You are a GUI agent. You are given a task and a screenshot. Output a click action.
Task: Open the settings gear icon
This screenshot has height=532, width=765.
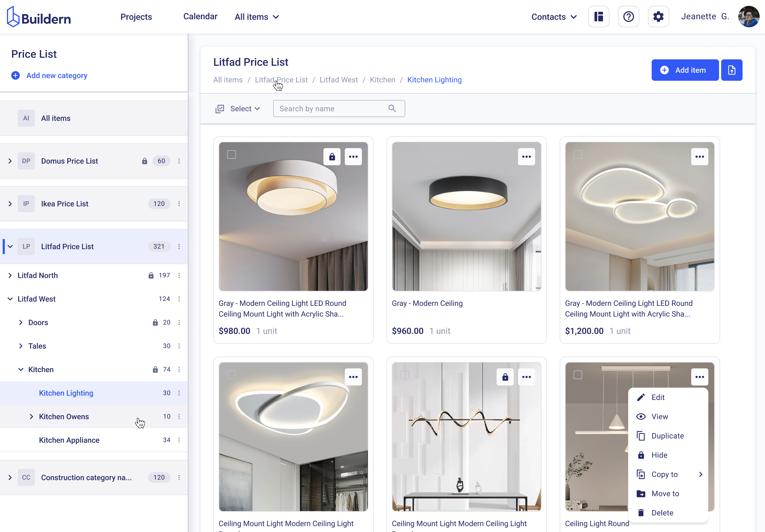click(x=658, y=17)
